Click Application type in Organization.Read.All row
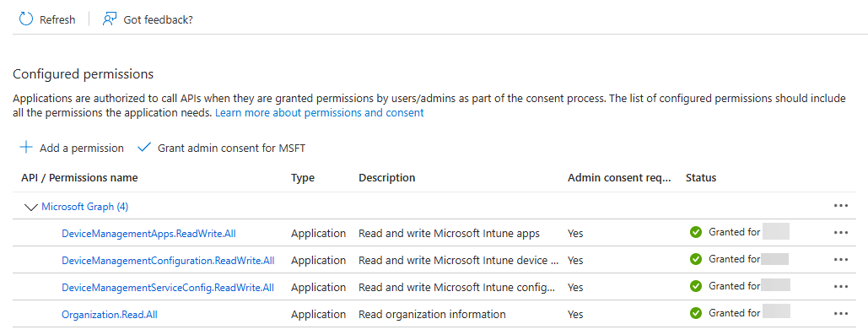The height and width of the screenshot is (335, 868). click(319, 315)
